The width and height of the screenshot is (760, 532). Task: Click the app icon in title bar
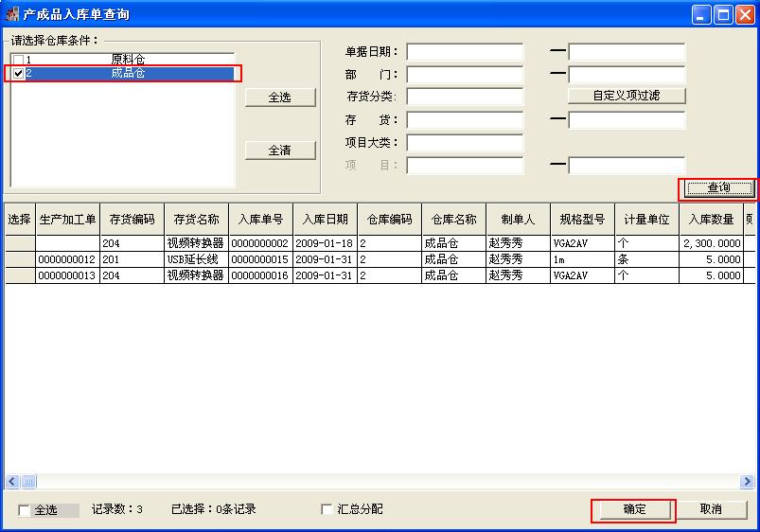click(12, 14)
